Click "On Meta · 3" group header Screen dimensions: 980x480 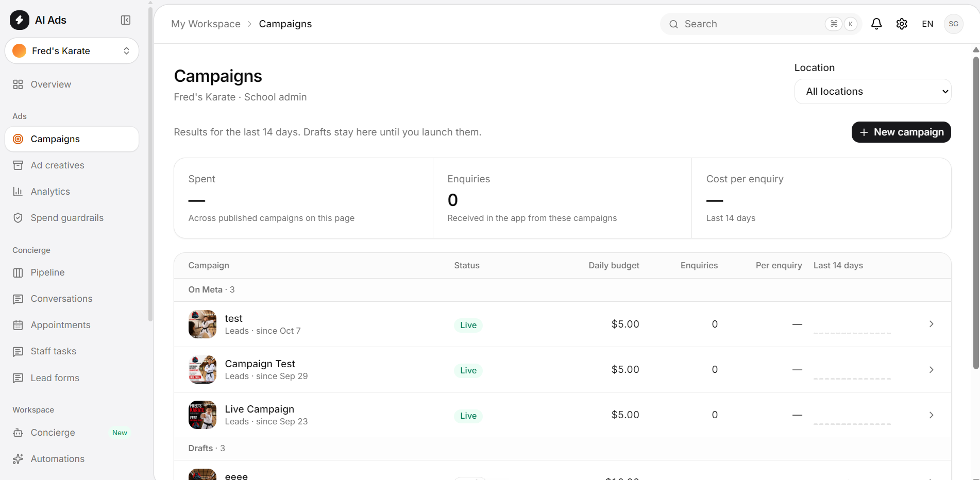(211, 290)
